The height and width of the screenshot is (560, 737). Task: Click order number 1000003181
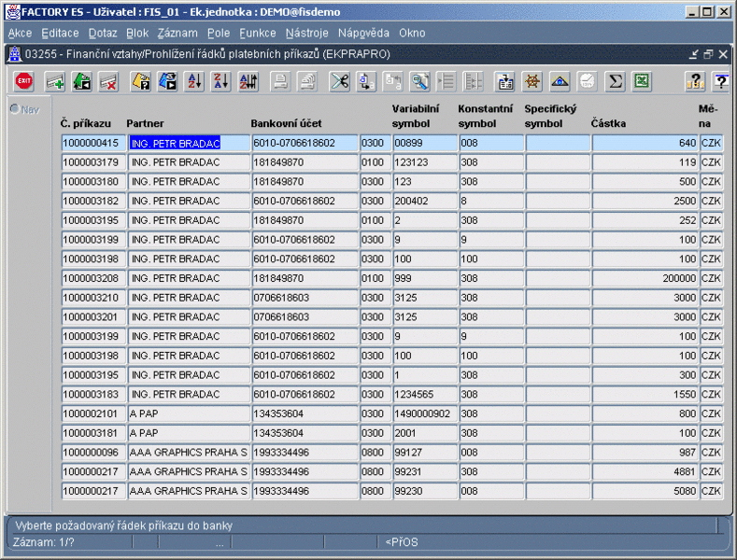point(93,433)
